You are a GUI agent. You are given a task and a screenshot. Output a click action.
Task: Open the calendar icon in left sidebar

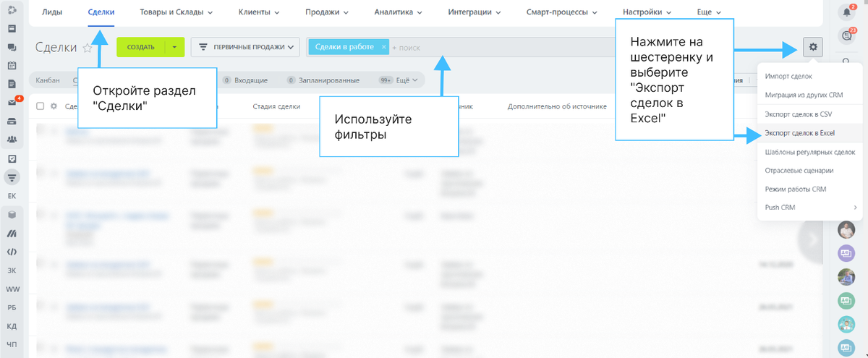tap(12, 66)
